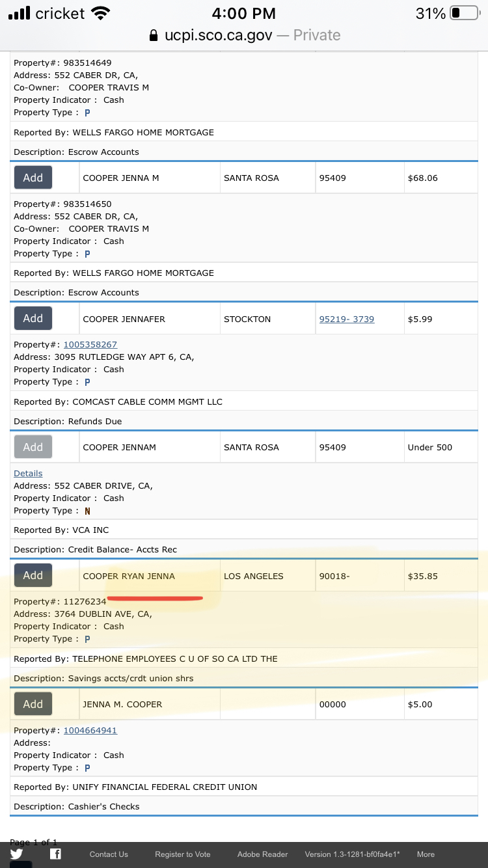Tap the Wi-Fi icon in status bar
This screenshot has height=868, width=488.
(101, 13)
